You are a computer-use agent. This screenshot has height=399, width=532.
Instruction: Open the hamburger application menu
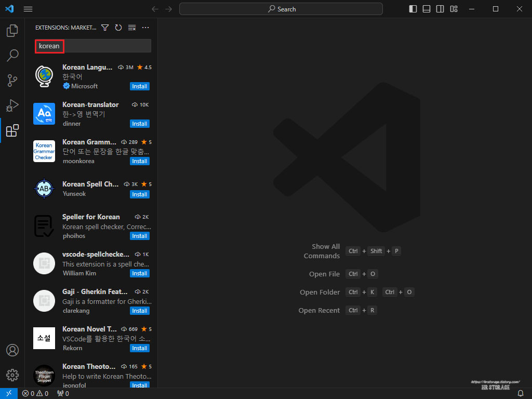tap(28, 9)
